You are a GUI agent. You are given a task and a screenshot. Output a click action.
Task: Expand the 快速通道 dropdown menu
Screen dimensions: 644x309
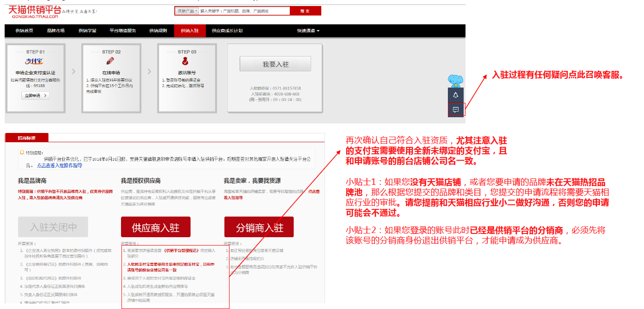(308, 31)
